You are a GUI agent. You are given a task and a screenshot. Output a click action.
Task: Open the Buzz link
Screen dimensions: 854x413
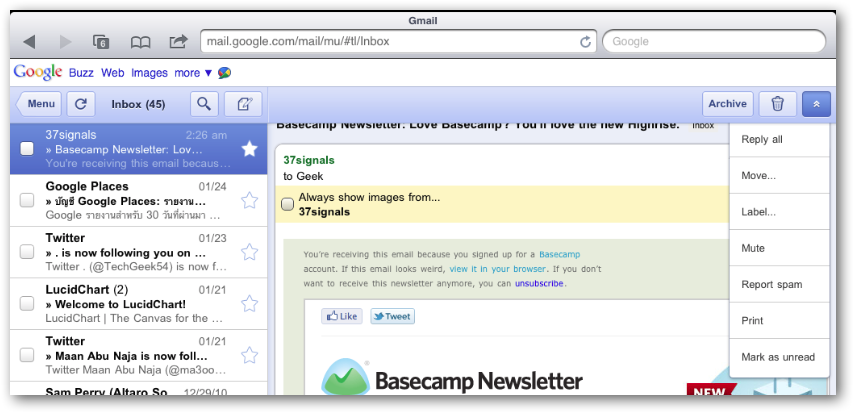(81, 73)
